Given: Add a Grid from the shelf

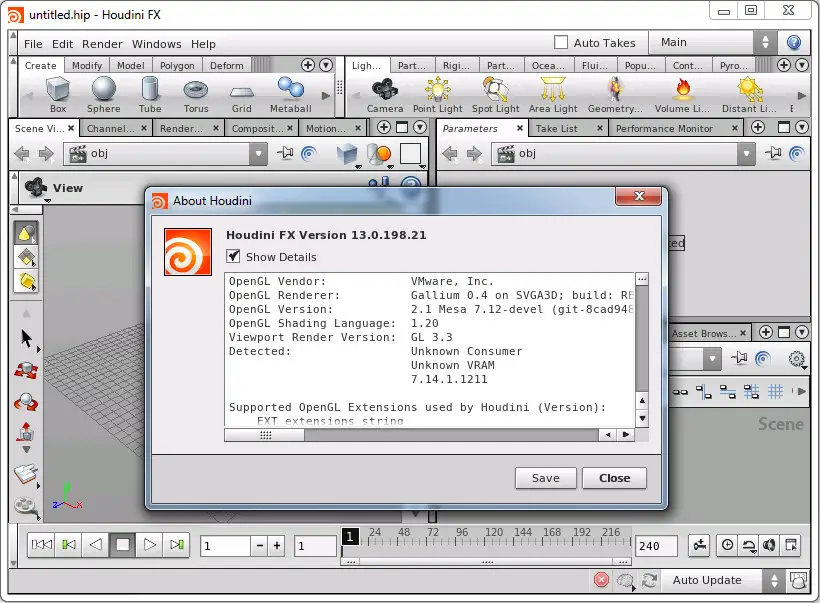Looking at the screenshot, I should (x=242, y=95).
